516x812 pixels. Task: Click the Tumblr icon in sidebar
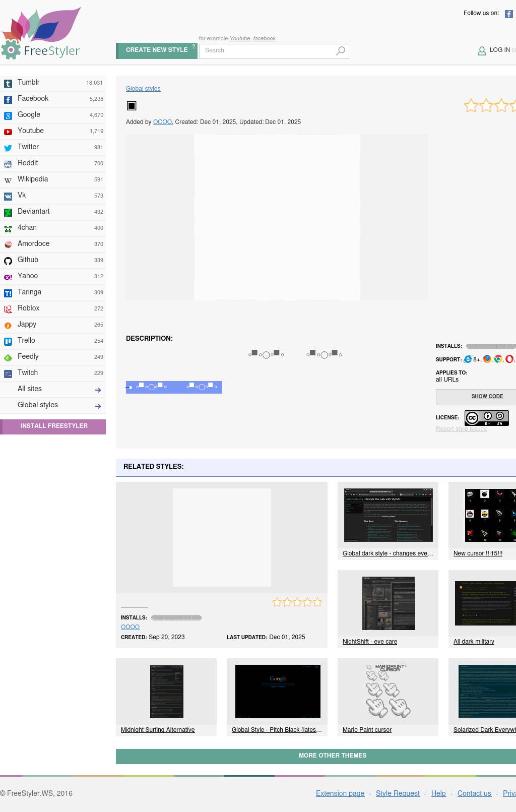(8, 84)
